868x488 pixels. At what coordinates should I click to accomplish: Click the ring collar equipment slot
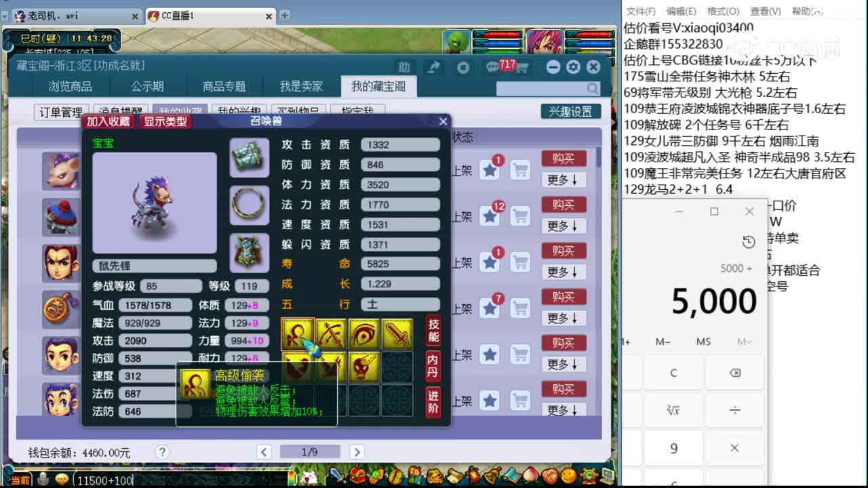pos(250,205)
